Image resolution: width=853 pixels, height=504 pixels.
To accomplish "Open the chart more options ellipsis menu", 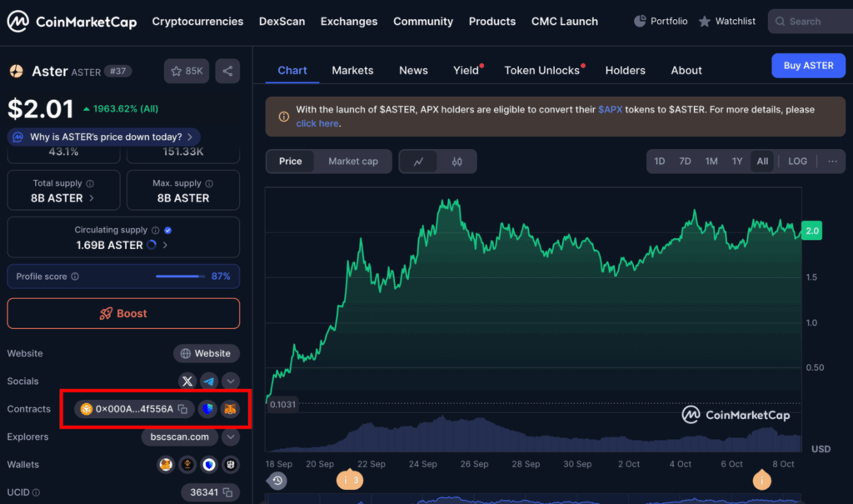I will tap(831, 162).
